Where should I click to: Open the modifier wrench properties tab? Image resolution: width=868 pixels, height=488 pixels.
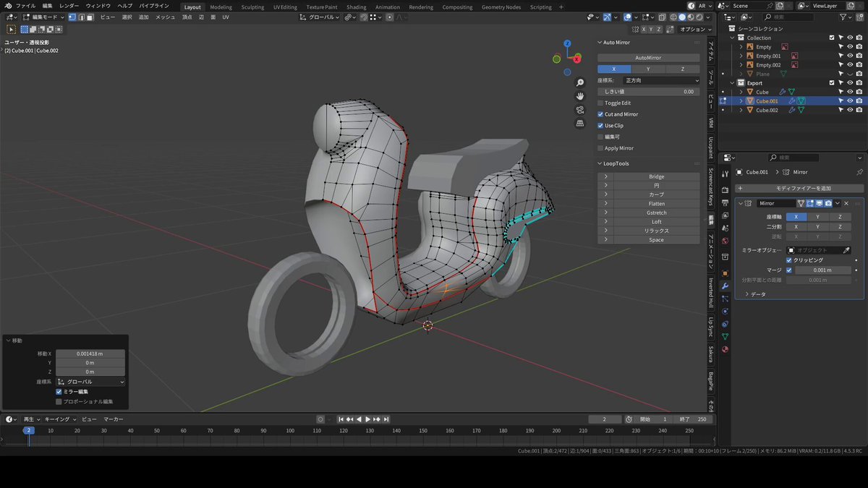(x=725, y=286)
